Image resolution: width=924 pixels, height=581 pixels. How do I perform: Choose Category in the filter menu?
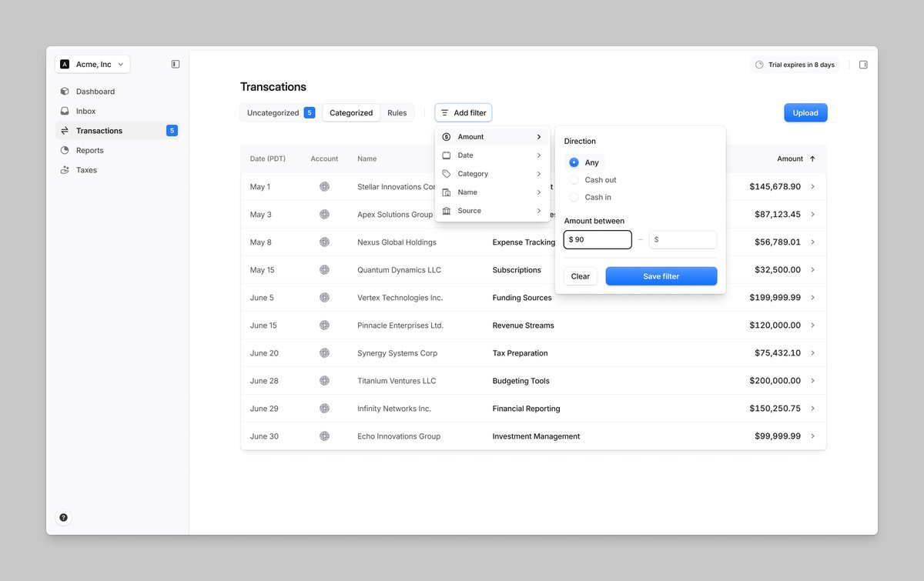[493, 174]
